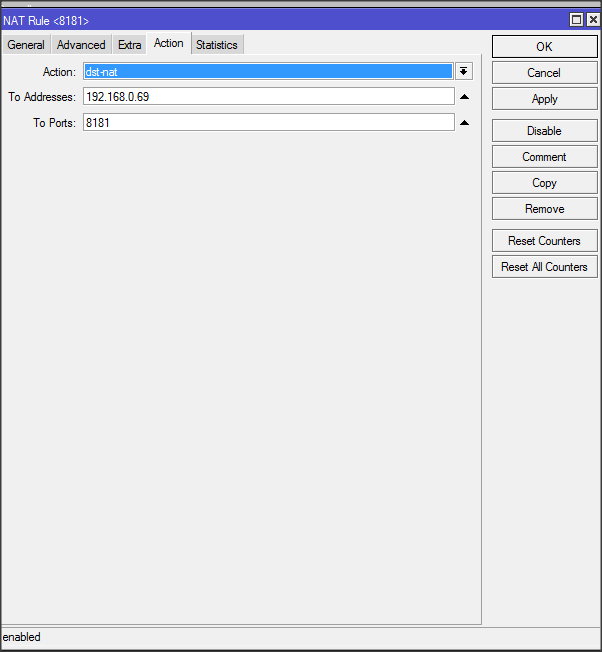
Task: Add a Comment to the rule
Action: click(545, 157)
